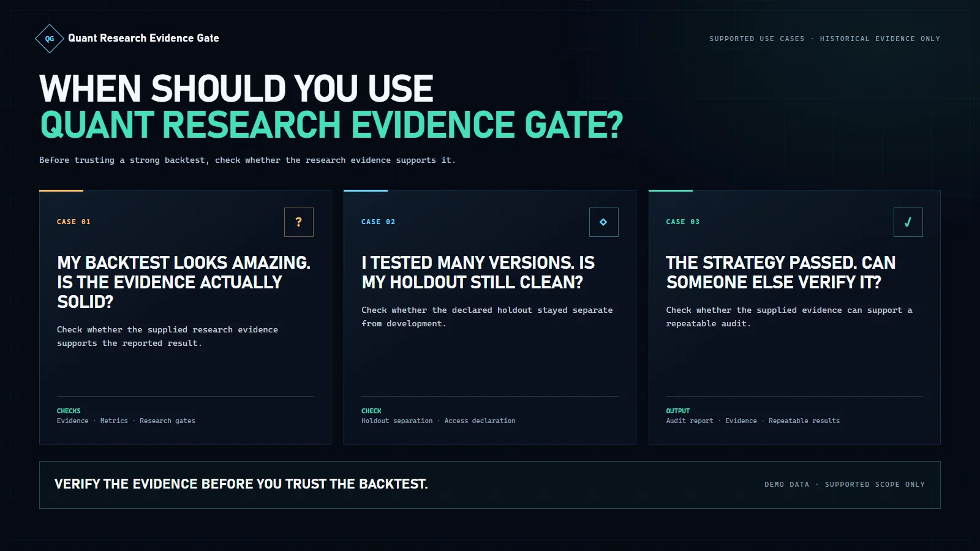Click the 'SUPPORTED USE CASES' header text

tap(757, 39)
